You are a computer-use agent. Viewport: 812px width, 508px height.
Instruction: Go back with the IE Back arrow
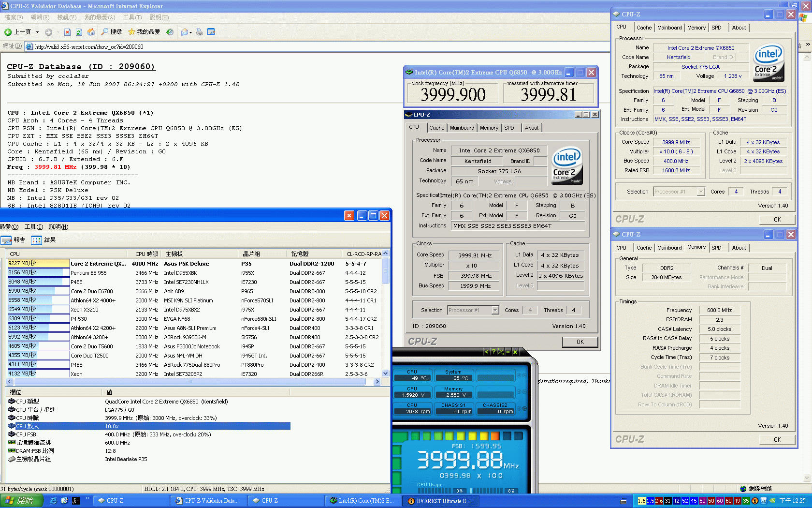click(x=8, y=32)
